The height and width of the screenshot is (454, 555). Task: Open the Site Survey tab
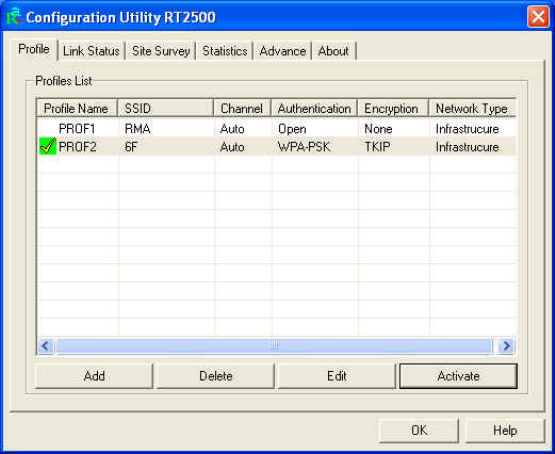click(x=161, y=51)
